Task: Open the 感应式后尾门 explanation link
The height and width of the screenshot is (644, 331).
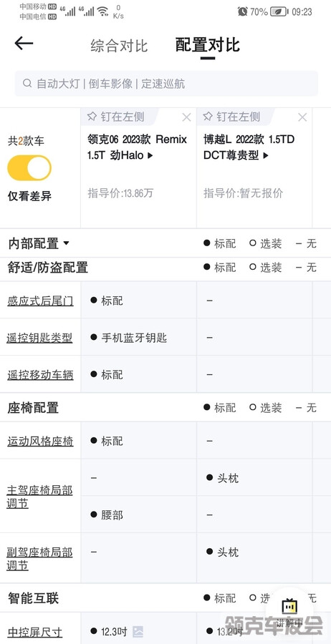Action: 40,301
